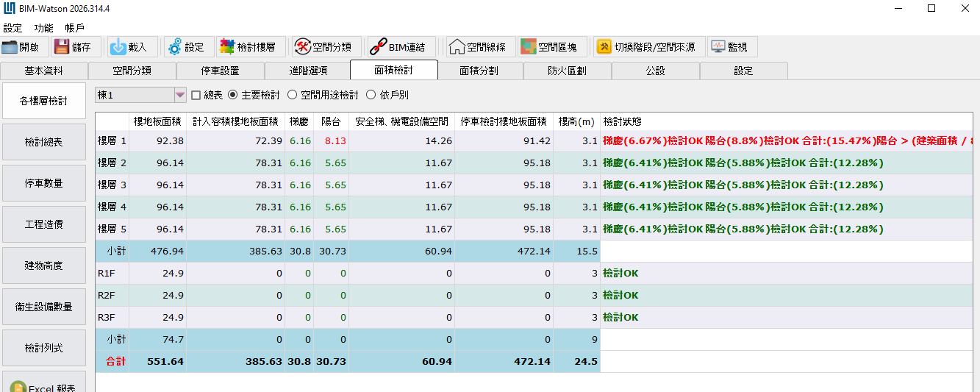This screenshot has width=980, height=392.
Task: Open the 棟1 building dropdown
Action: (x=141, y=95)
